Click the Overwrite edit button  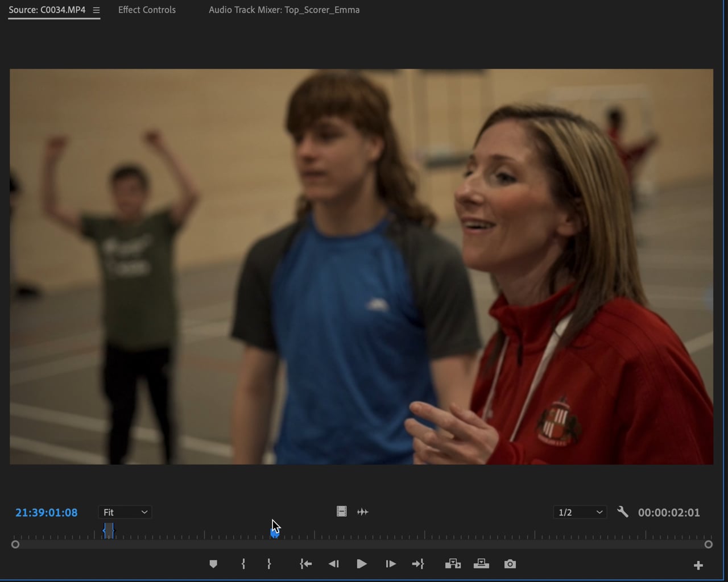click(481, 564)
